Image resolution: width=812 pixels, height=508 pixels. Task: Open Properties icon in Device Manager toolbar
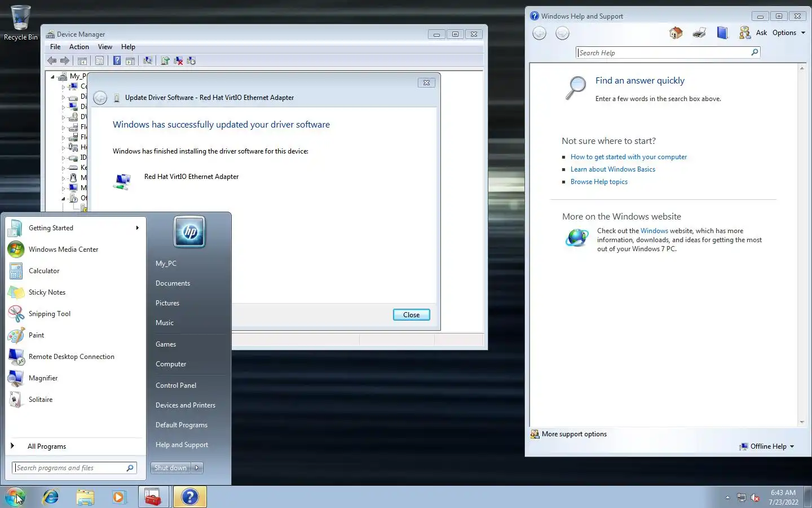(99, 61)
